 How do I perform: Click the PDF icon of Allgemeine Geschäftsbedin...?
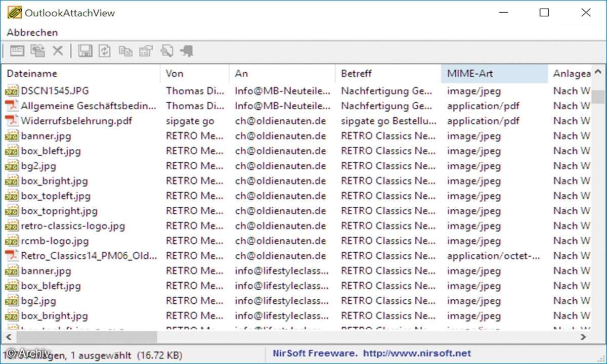pyautogui.click(x=12, y=106)
